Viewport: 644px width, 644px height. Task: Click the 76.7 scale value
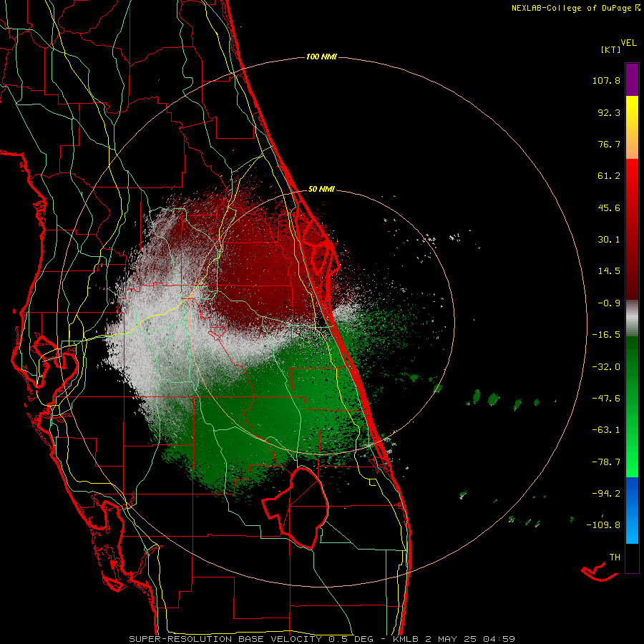609,144
